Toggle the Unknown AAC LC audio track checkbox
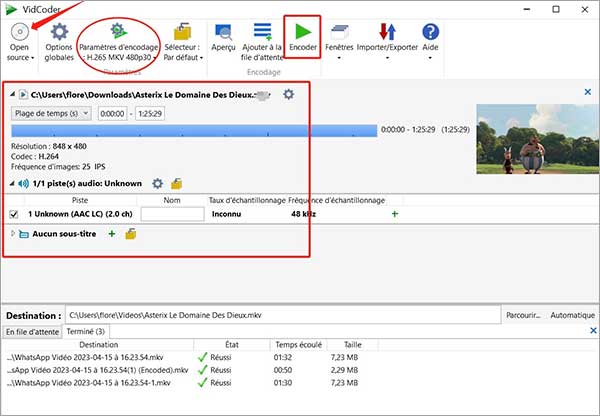The image size is (600, 416). pyautogui.click(x=14, y=214)
